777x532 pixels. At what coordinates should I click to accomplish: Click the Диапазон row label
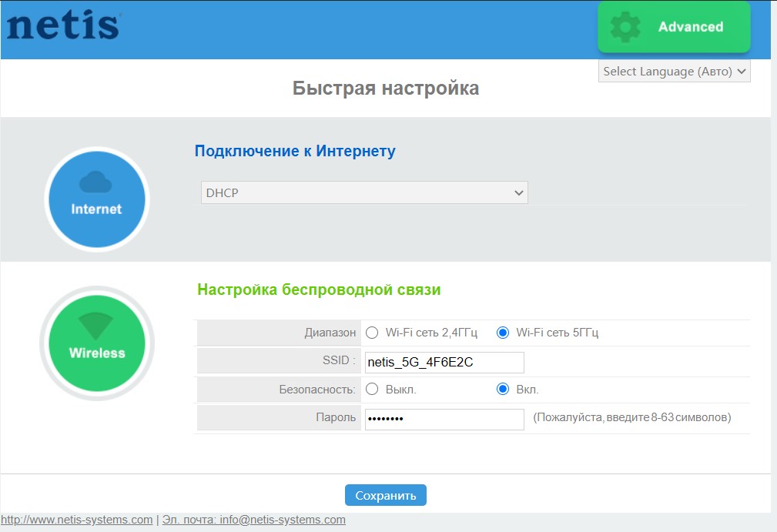330,333
